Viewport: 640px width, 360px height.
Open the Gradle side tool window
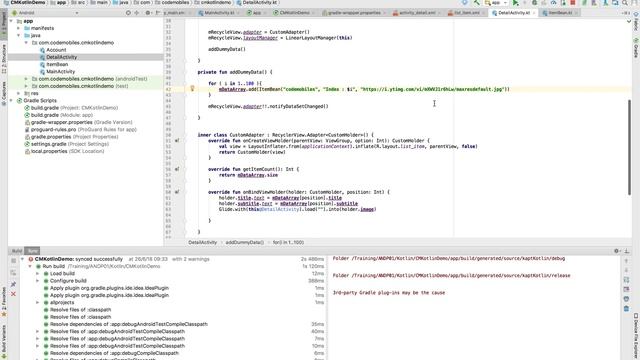(636, 48)
